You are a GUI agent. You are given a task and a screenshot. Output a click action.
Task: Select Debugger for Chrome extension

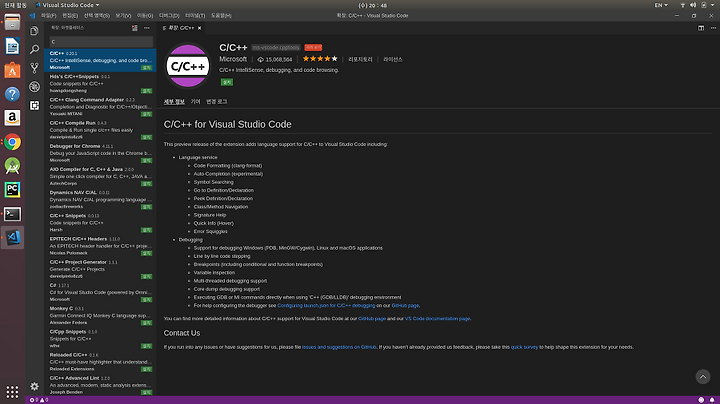pyautogui.click(x=100, y=153)
